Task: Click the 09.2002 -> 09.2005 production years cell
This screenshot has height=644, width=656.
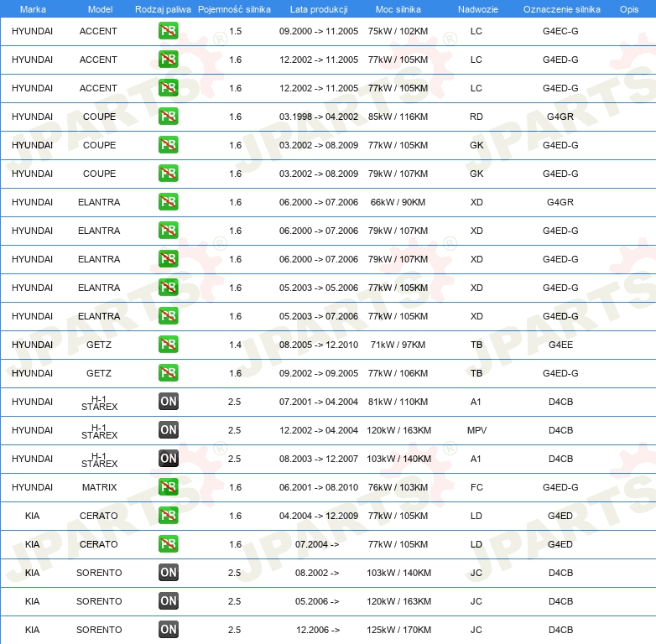Action: pyautogui.click(x=319, y=373)
